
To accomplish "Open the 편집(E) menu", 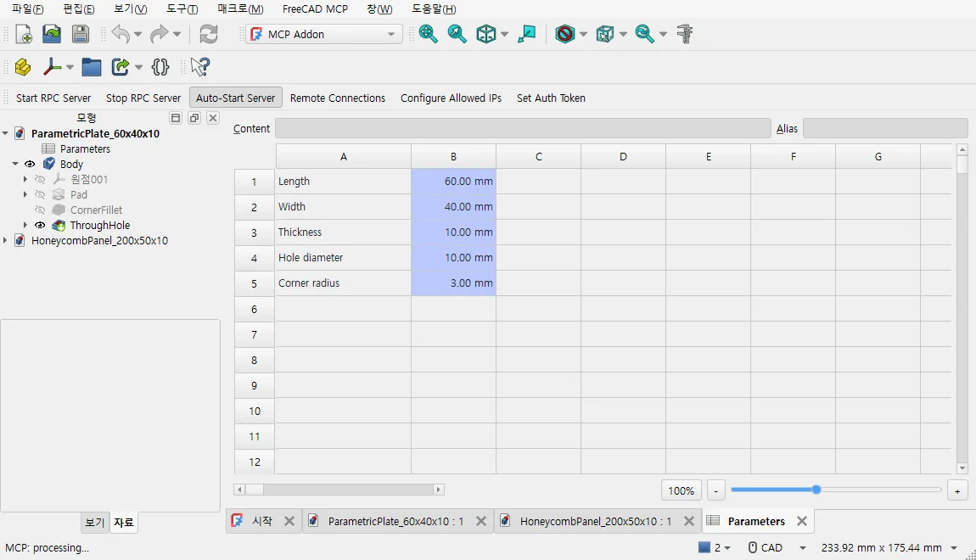I will pyautogui.click(x=79, y=8).
